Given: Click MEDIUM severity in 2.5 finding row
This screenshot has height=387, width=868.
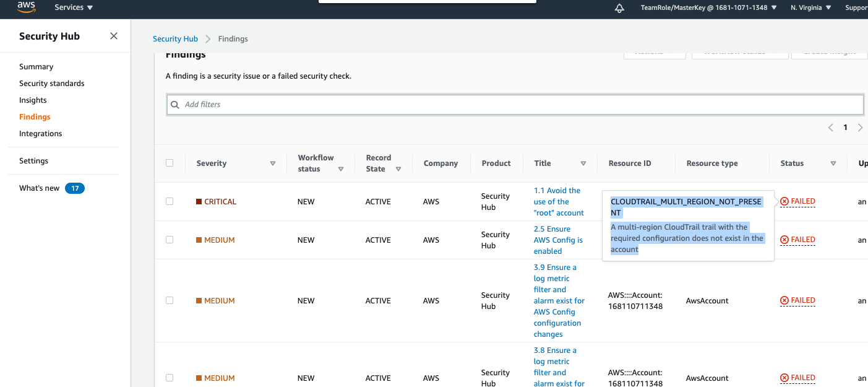Looking at the screenshot, I should click(215, 240).
